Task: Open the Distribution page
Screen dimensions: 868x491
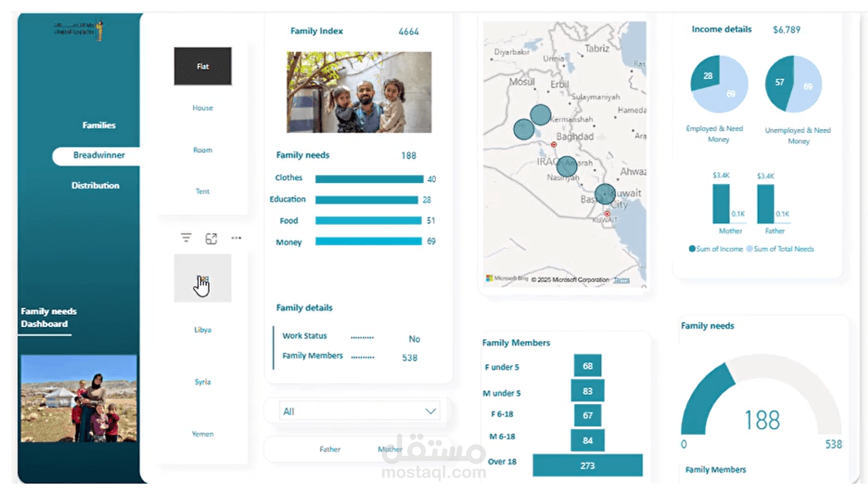Action: (x=95, y=185)
